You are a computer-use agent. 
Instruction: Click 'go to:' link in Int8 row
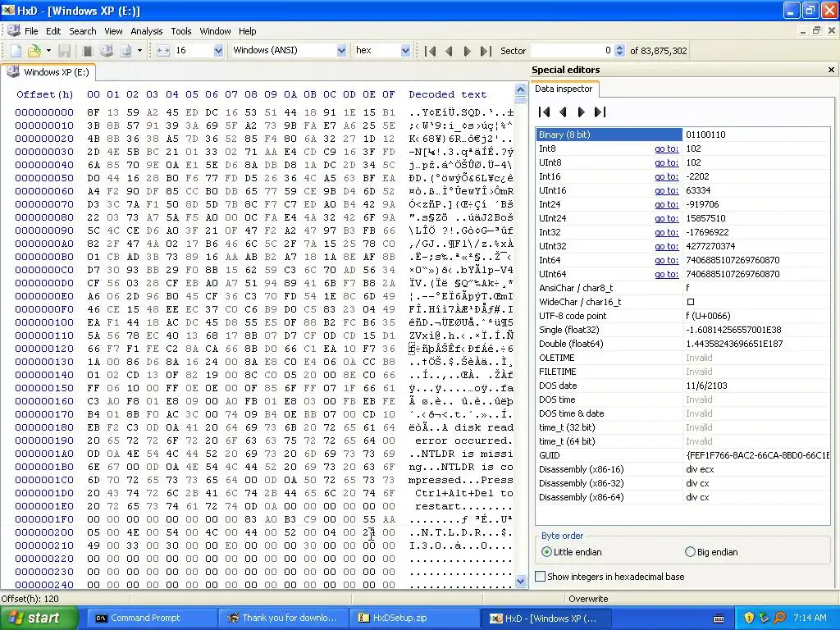coord(666,149)
